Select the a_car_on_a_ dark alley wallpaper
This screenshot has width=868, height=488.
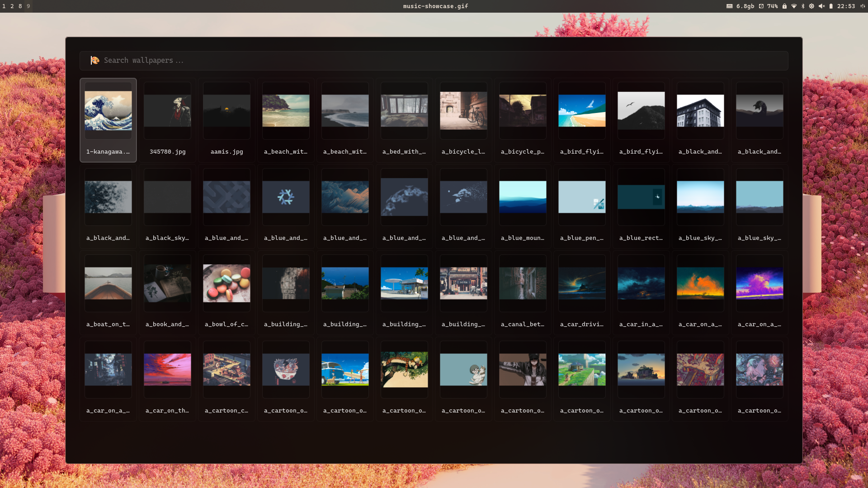point(108,379)
